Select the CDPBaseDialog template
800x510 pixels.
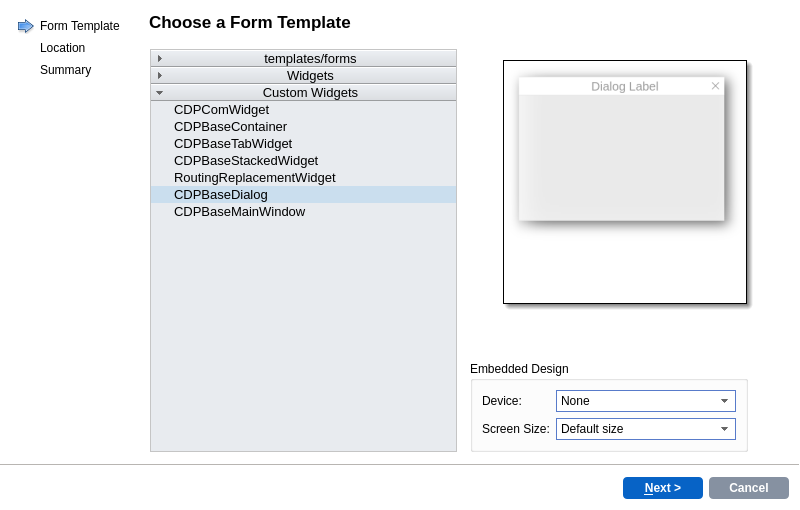221,195
